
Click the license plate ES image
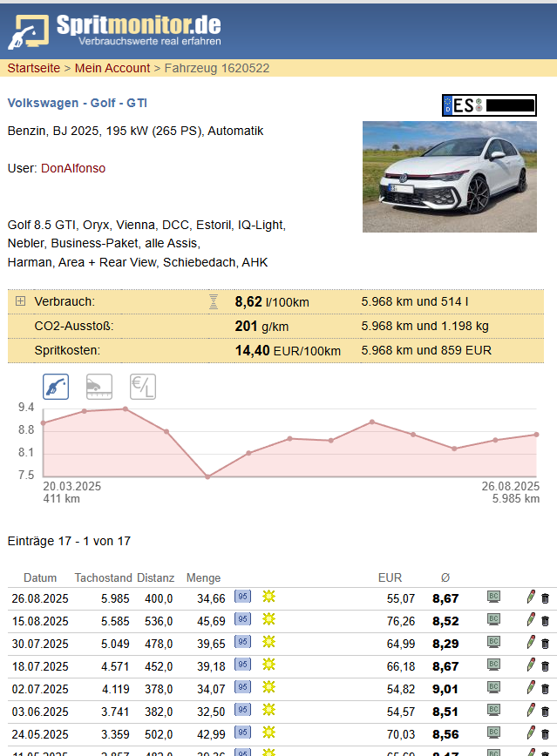[x=489, y=105]
